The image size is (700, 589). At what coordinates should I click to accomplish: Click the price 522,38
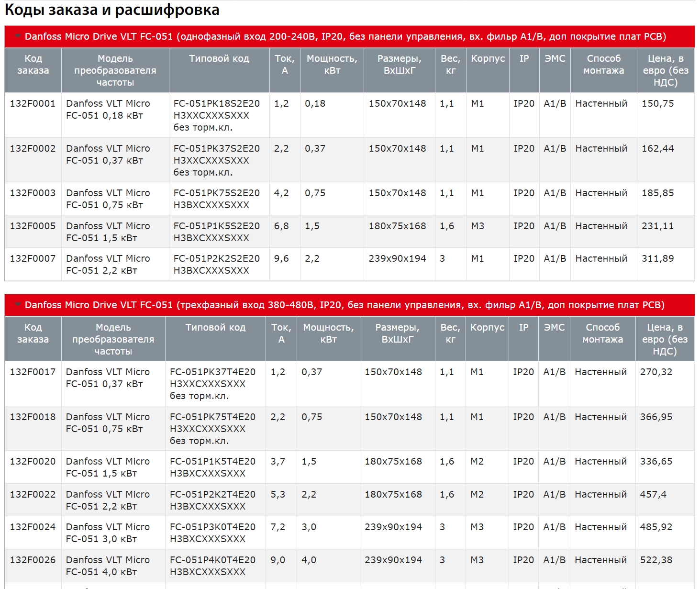click(656, 560)
